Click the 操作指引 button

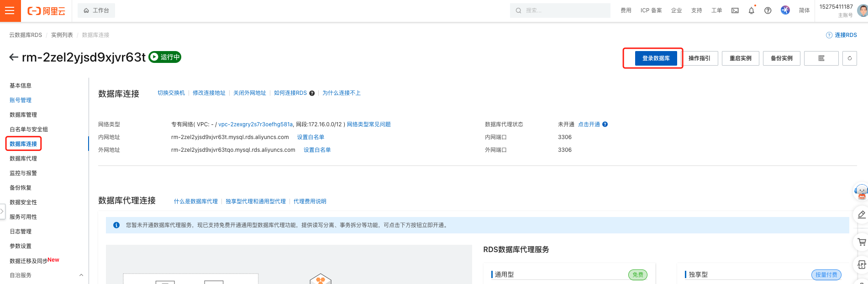pyautogui.click(x=700, y=58)
